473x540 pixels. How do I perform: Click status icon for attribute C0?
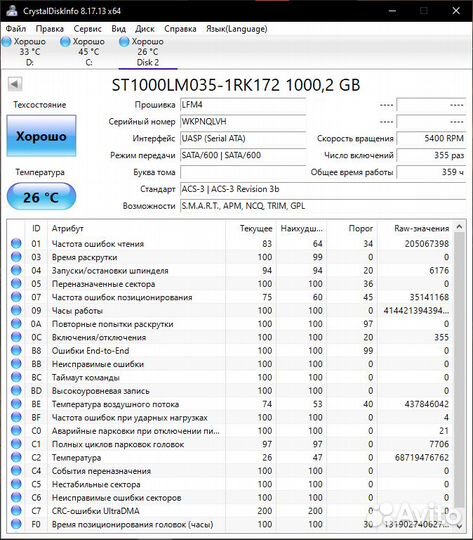point(16,430)
